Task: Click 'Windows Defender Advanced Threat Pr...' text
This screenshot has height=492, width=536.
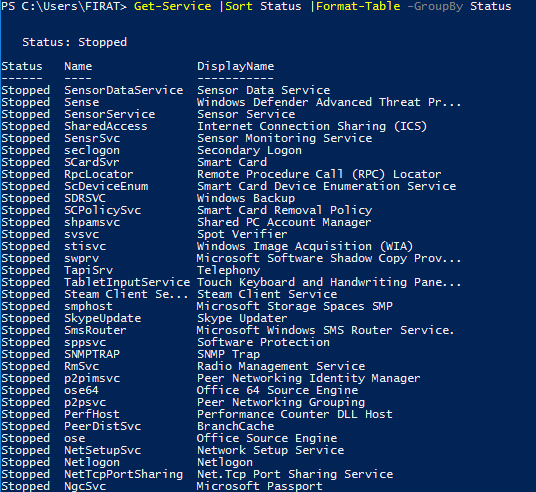Action: (329, 102)
